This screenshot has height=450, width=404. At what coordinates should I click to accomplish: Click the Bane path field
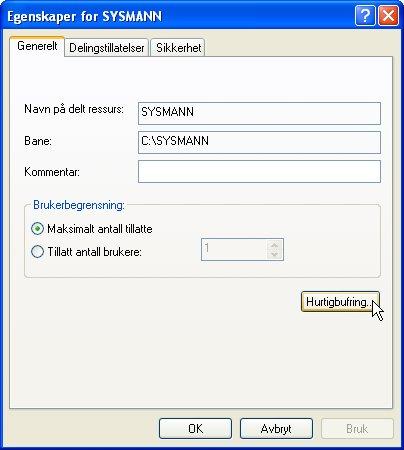point(259,143)
